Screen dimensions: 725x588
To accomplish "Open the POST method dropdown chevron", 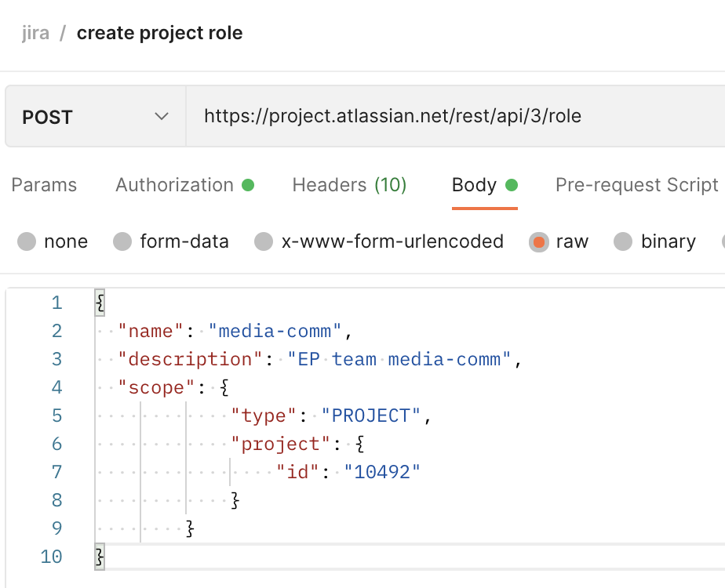I will pyautogui.click(x=162, y=116).
